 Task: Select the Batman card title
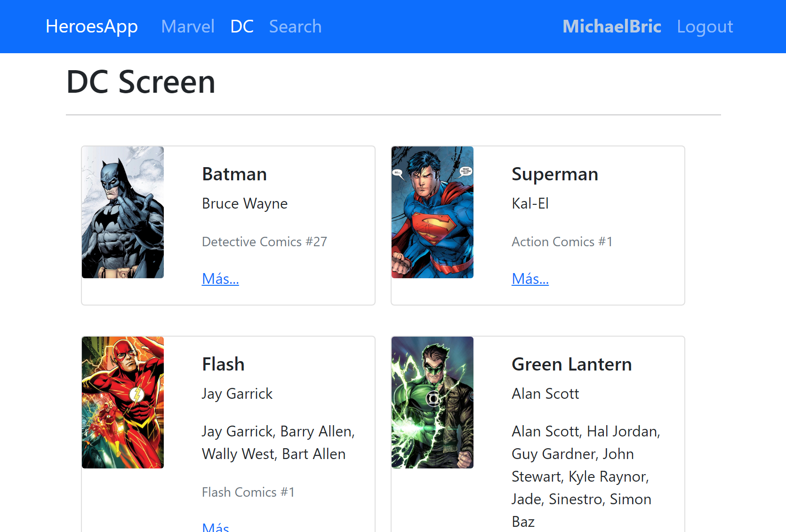[234, 174]
